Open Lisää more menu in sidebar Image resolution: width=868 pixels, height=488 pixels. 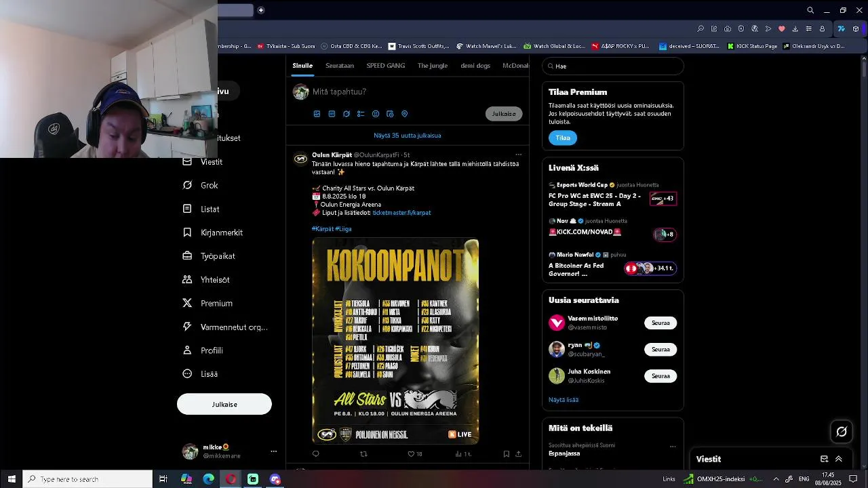tap(200, 374)
